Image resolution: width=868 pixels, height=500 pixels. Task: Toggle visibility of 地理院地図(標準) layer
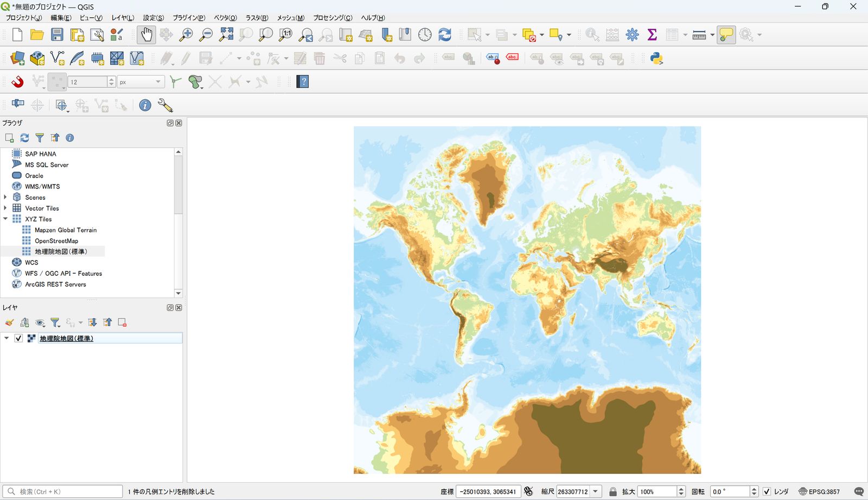tap(18, 338)
